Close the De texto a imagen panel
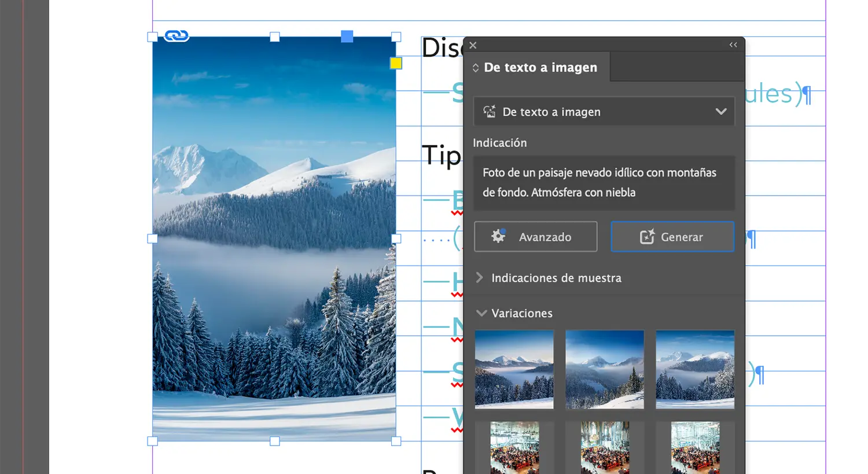 [473, 45]
